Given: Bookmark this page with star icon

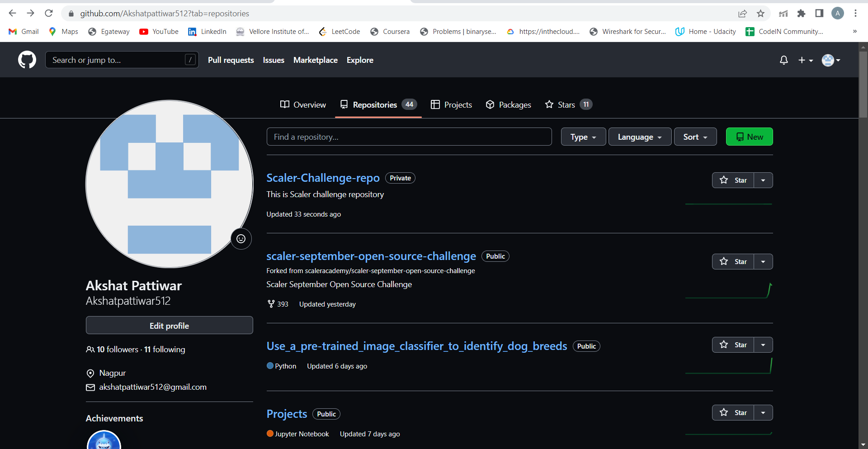Looking at the screenshot, I should click(761, 14).
